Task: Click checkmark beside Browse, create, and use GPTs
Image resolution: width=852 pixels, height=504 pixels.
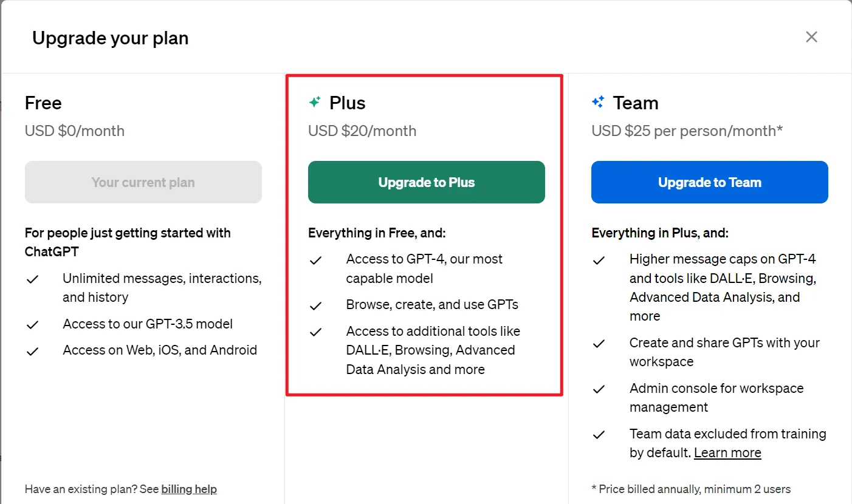Action: tap(315, 305)
